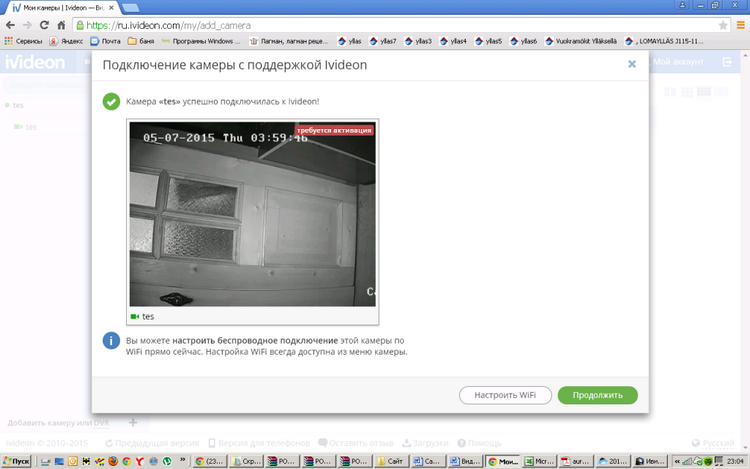
Task: Open a new browser tab
Action: coord(130,8)
